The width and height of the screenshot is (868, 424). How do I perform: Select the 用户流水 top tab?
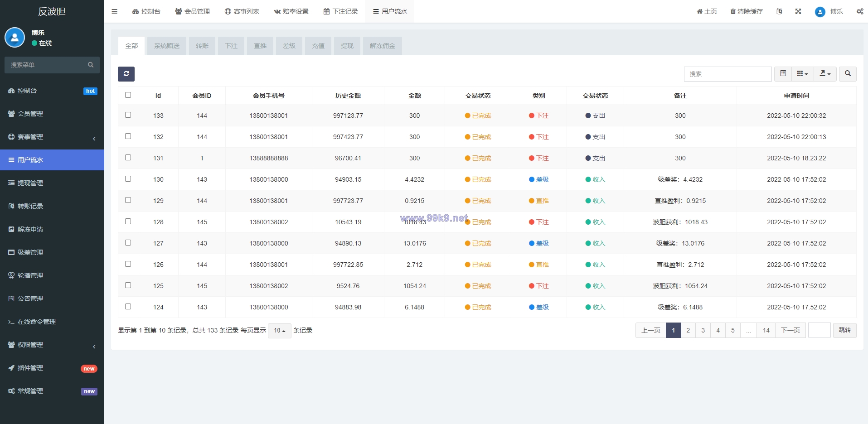pyautogui.click(x=390, y=11)
